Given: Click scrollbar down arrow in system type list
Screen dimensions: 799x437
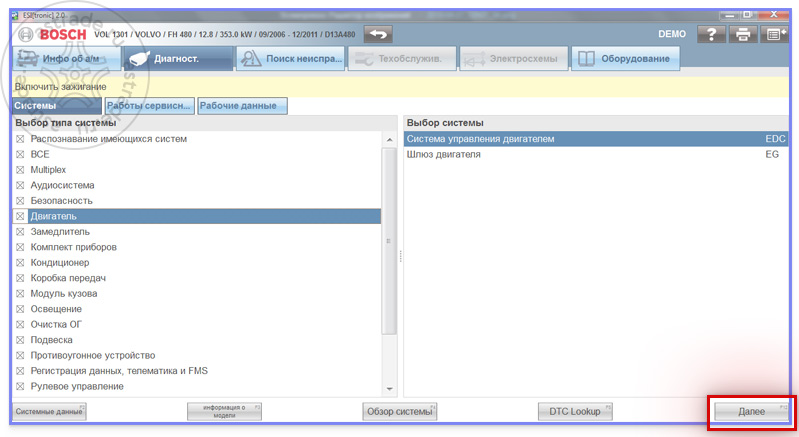Looking at the screenshot, I should pos(389,389).
